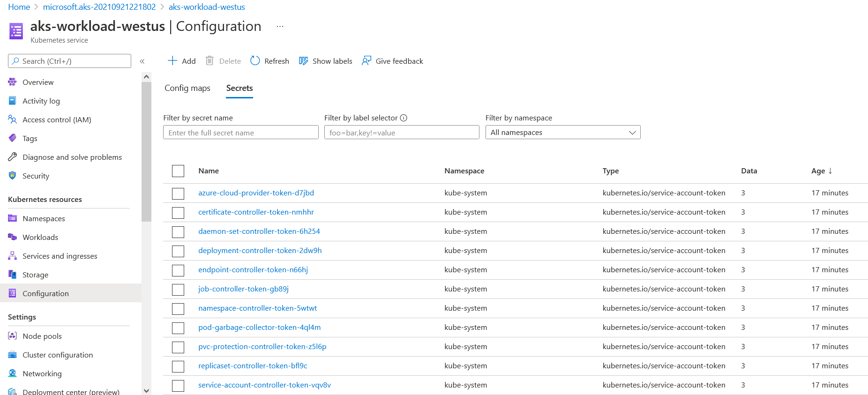Click the Networking icon
This screenshot has width=868, height=395.
[13, 373]
